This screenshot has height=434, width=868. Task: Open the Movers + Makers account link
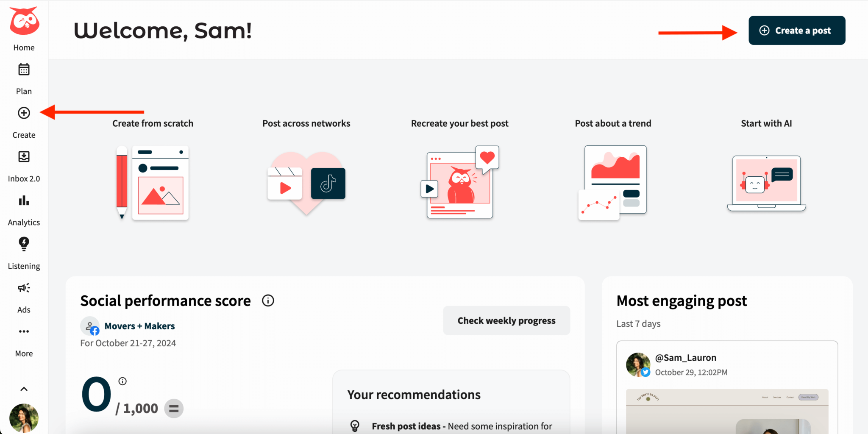[x=139, y=326]
